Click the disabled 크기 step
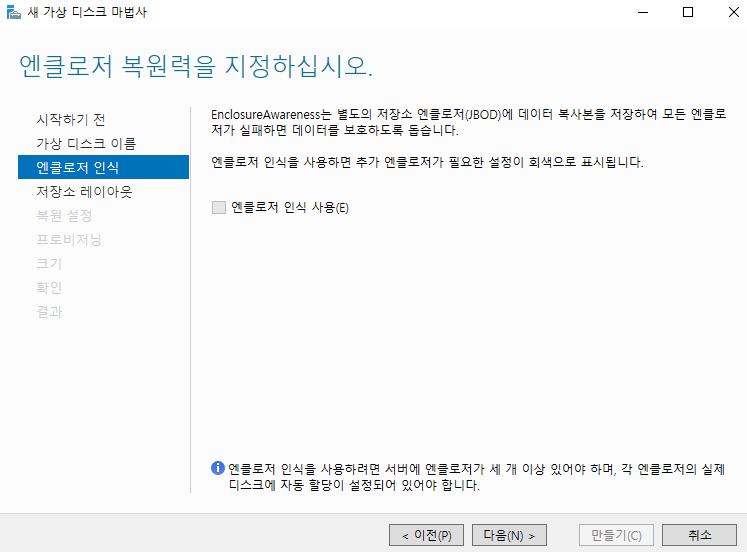Viewport: 747px width, 552px height. (x=49, y=263)
